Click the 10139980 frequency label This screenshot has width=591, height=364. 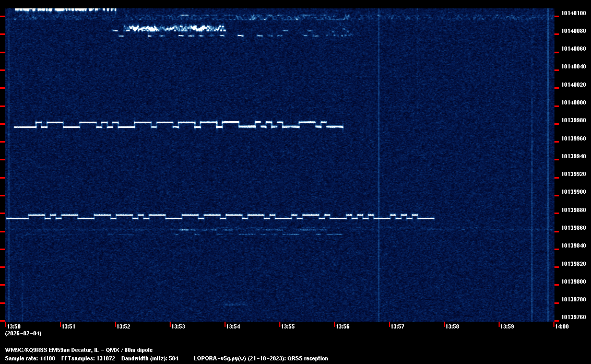tap(573, 121)
